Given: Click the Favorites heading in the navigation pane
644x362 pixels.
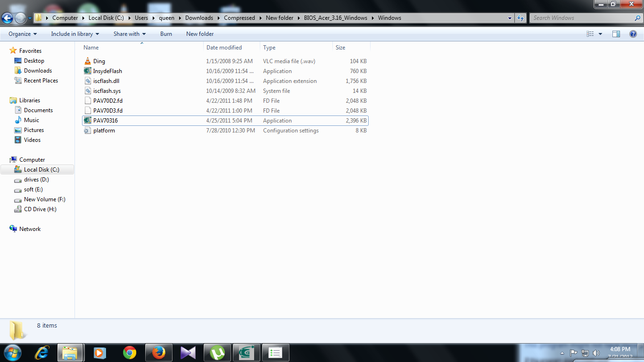Looking at the screenshot, I should pos(30,51).
